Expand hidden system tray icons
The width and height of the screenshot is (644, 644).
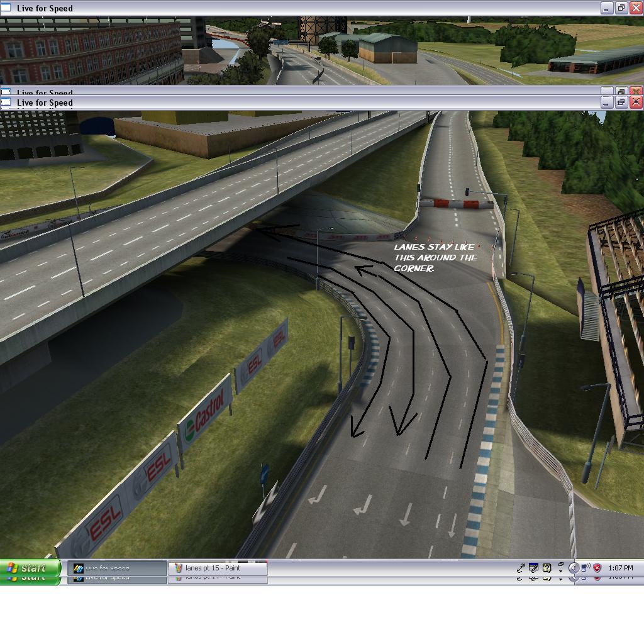574,568
